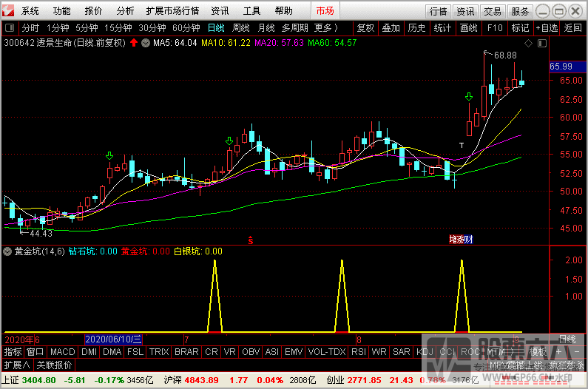The width and height of the screenshot is (588, 389).
Task: Click the 2020/06/10/三 date label
Action: pos(114,339)
